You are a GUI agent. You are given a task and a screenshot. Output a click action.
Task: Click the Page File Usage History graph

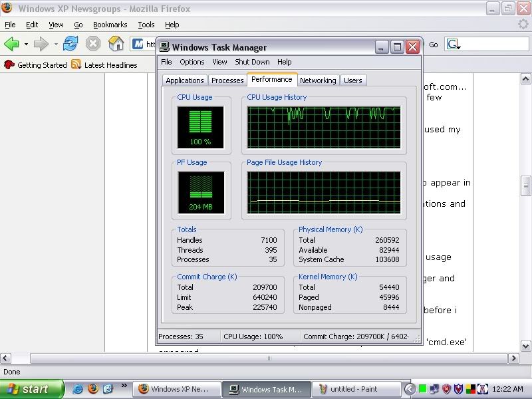coord(324,192)
